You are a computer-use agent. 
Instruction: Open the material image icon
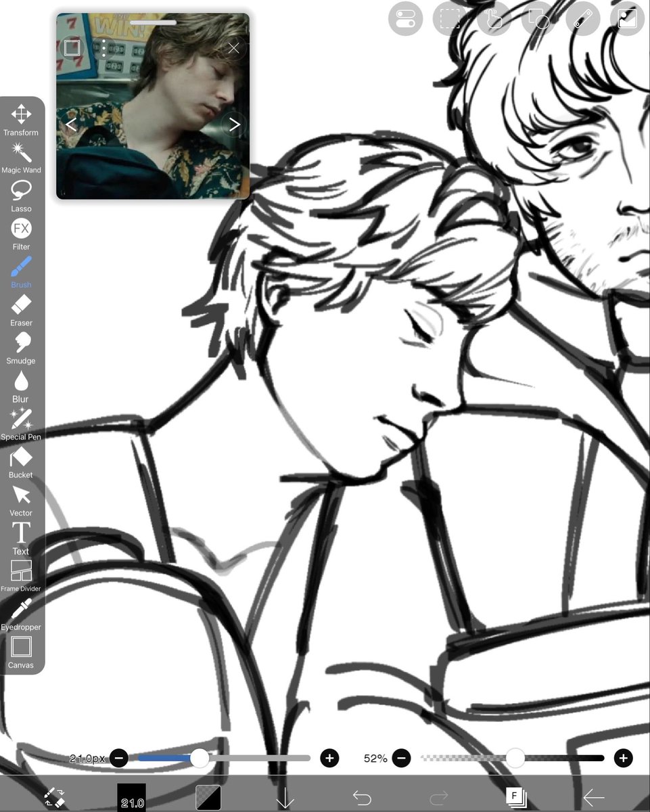click(x=628, y=19)
